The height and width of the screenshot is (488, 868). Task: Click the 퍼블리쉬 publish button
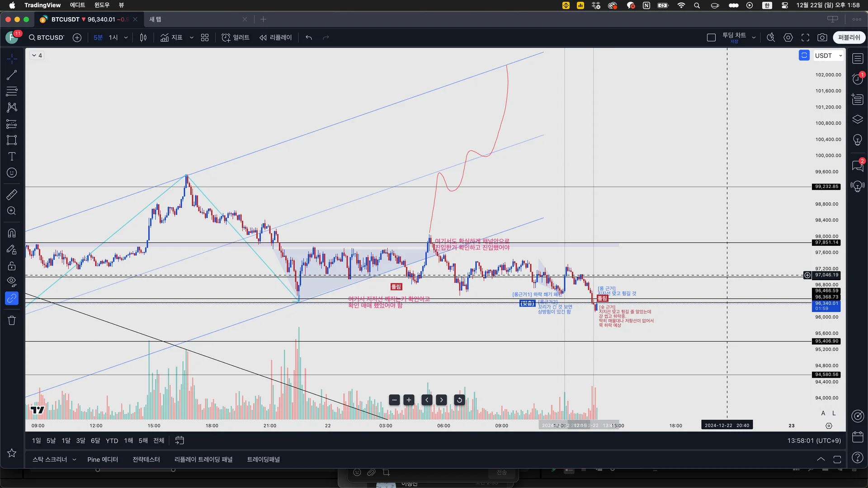coord(849,38)
